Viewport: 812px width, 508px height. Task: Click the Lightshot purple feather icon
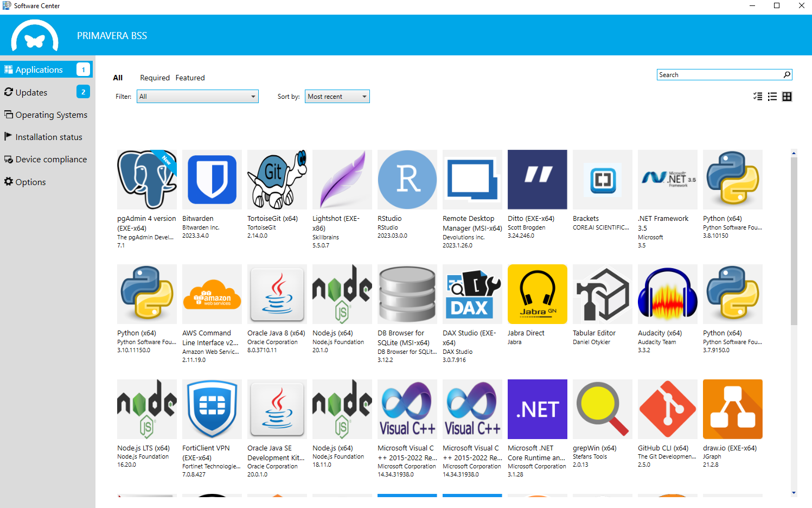pos(342,180)
